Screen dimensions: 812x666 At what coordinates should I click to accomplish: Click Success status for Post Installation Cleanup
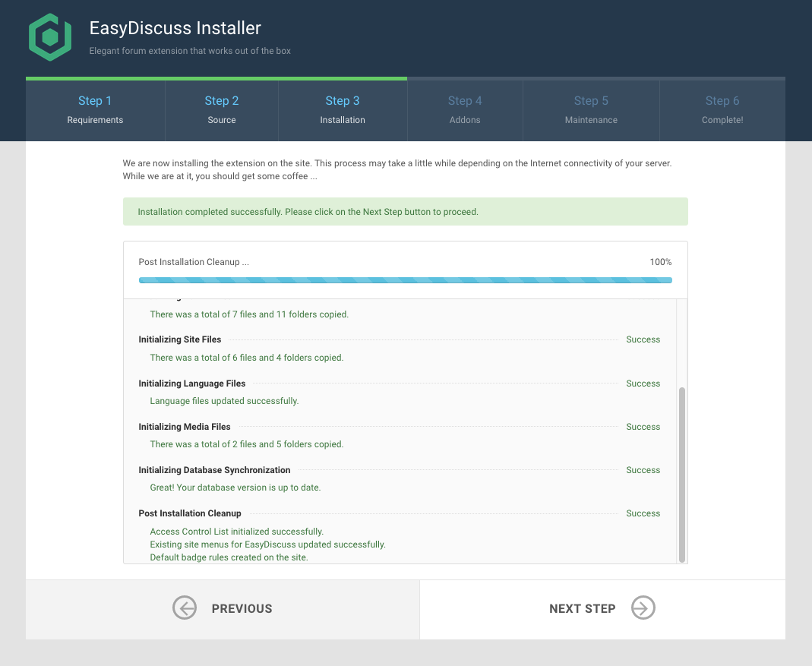643,514
